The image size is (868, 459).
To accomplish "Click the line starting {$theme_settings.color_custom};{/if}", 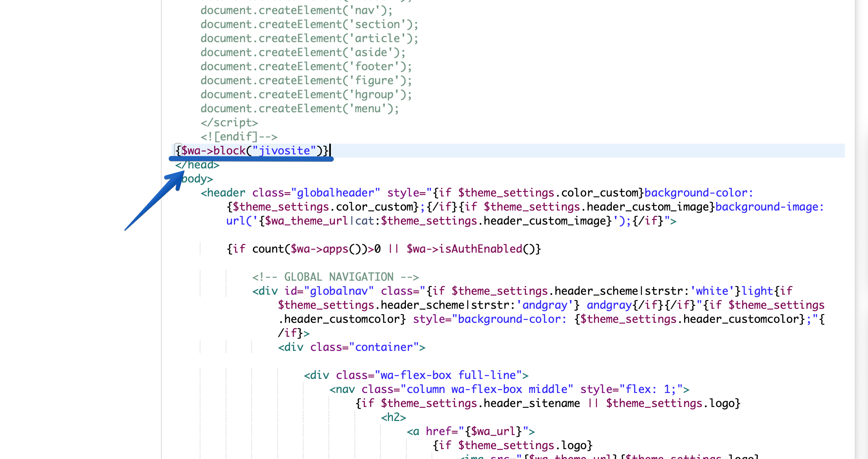I will 525,207.
